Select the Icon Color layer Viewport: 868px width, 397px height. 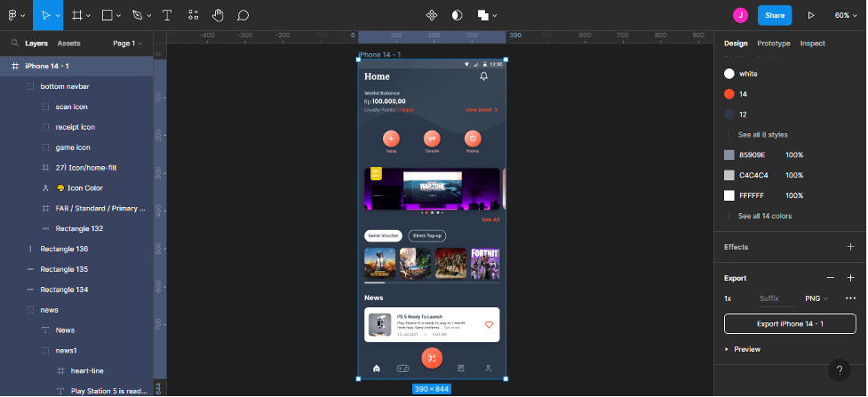[x=76, y=188]
